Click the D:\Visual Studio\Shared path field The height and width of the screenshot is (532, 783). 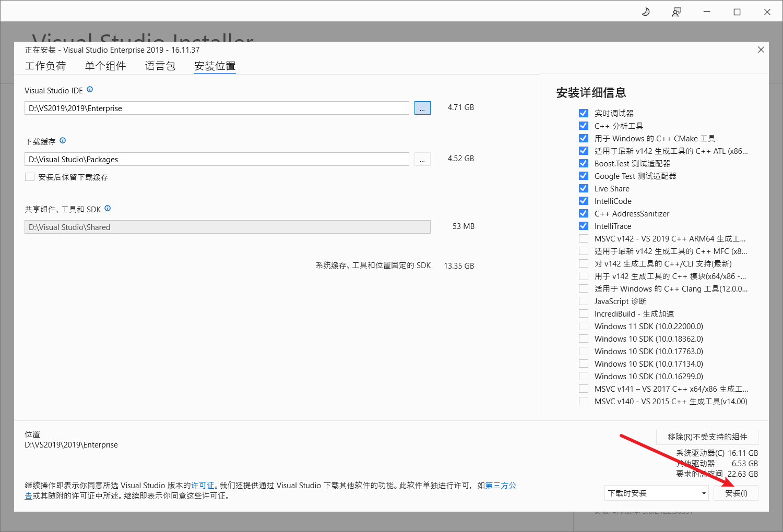point(228,227)
